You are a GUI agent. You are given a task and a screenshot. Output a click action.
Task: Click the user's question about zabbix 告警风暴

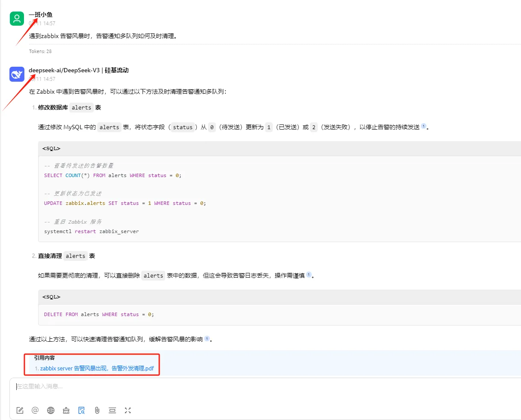pos(103,36)
